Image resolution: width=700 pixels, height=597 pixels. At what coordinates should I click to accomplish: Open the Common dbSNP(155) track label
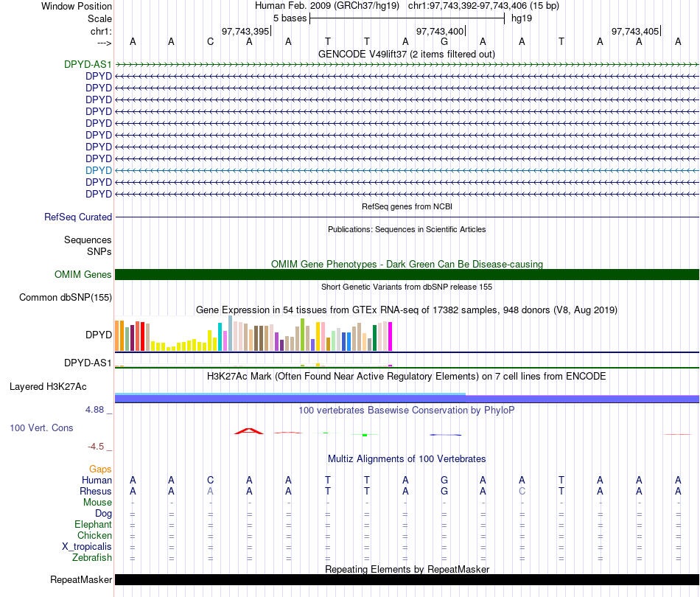pyautogui.click(x=66, y=297)
